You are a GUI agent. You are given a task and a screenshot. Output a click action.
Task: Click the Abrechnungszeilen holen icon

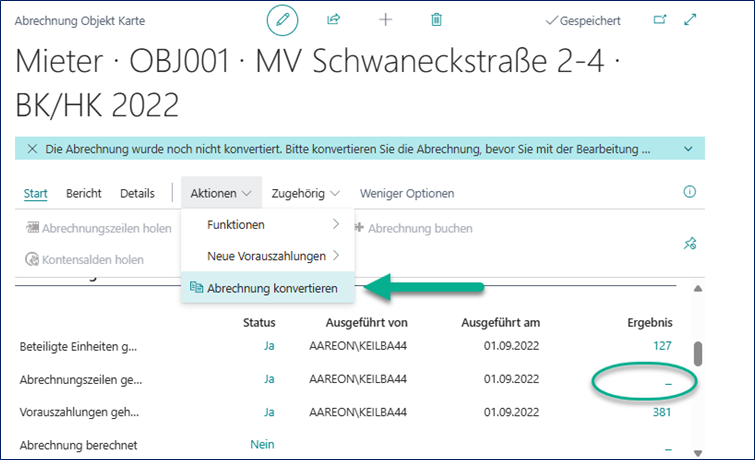[32, 227]
